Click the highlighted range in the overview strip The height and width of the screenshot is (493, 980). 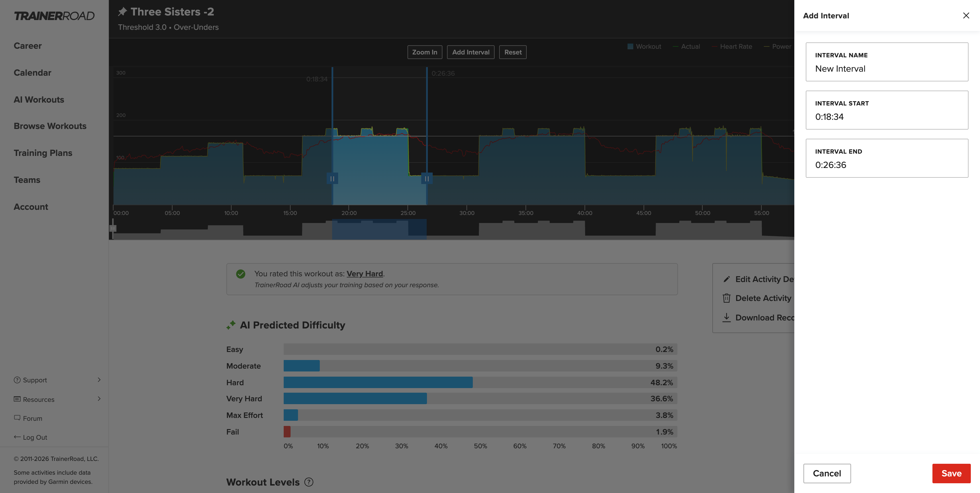pos(379,229)
